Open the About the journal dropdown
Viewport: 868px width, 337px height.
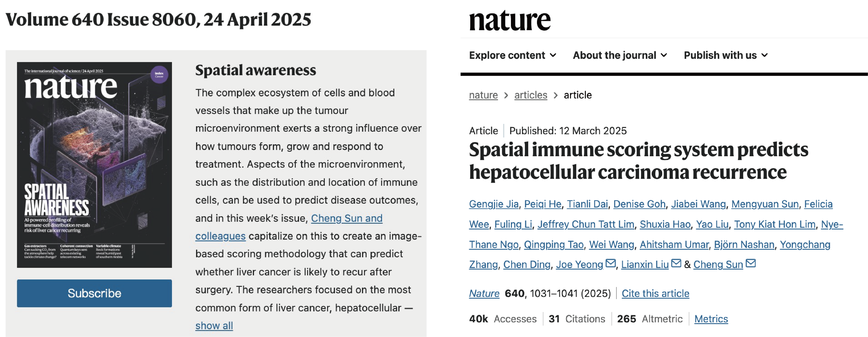[x=620, y=55]
